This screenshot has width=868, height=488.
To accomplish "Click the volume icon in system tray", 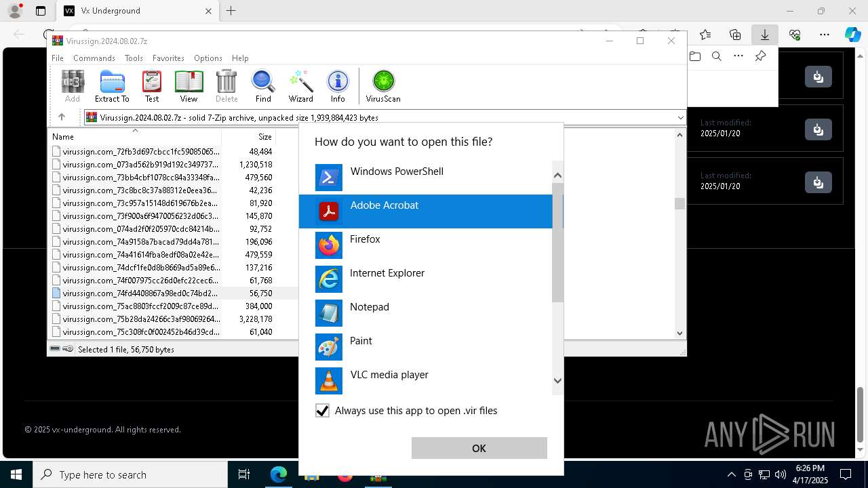I will [781, 474].
